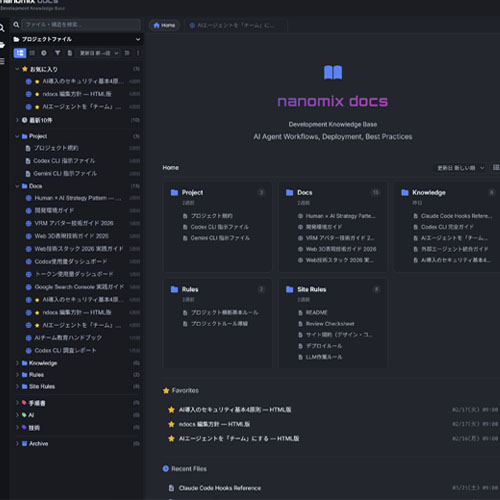Expand the Knowledge folder in the sidebar tree
500x500 pixels.
tap(17, 363)
